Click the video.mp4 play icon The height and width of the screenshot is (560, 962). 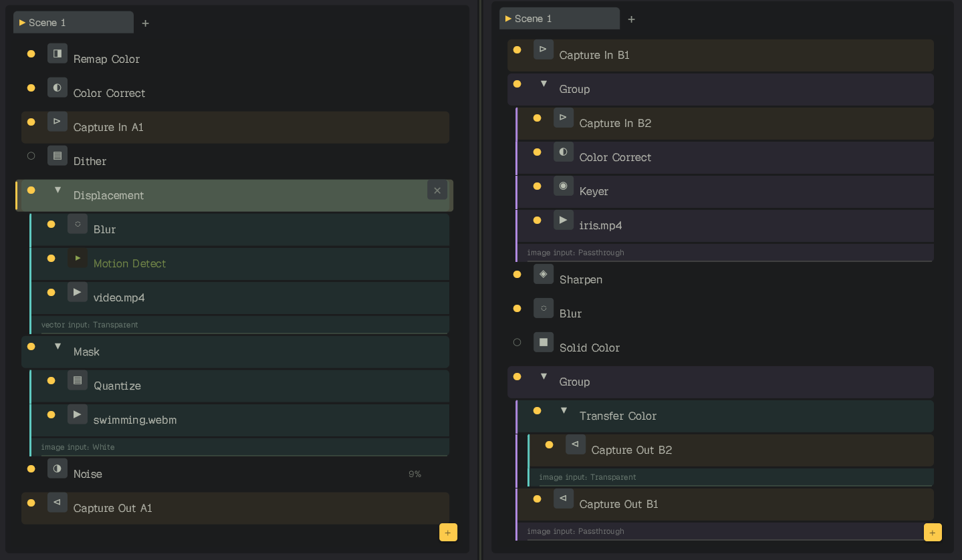[78, 292]
